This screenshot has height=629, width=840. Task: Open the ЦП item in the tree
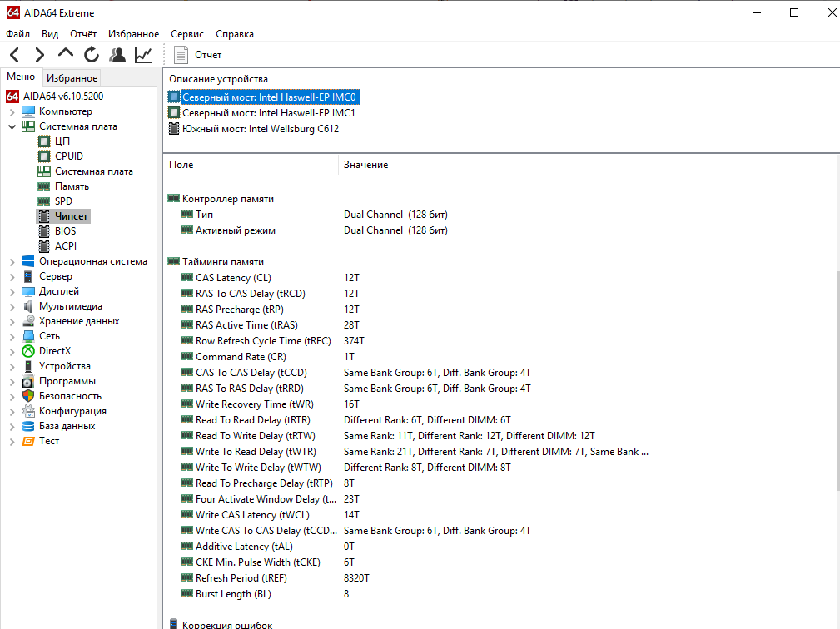62,141
